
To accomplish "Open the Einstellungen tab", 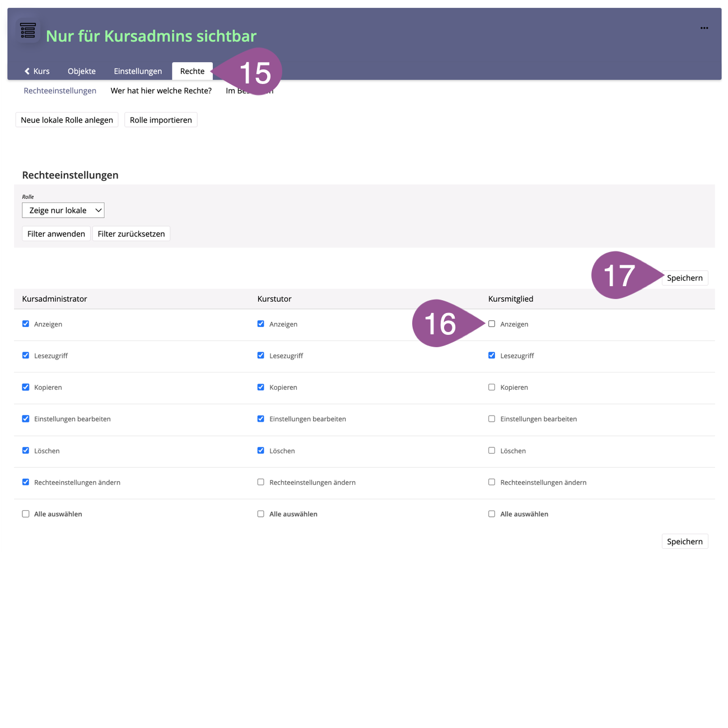I will 138,71.
